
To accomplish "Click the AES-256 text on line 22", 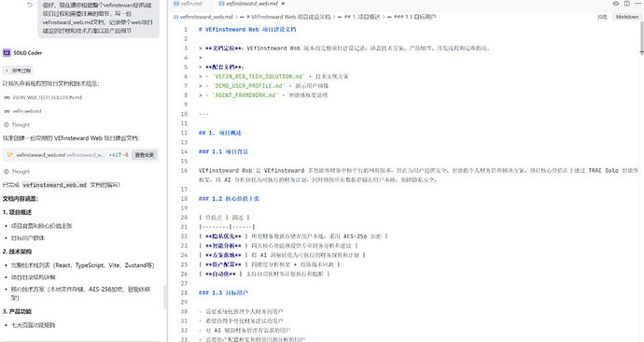I will [x=355, y=236].
